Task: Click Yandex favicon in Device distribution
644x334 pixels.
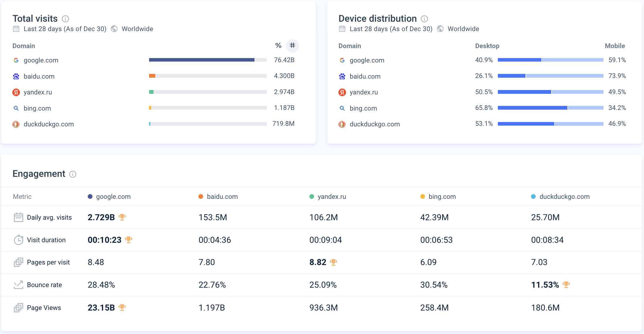Action: point(342,92)
